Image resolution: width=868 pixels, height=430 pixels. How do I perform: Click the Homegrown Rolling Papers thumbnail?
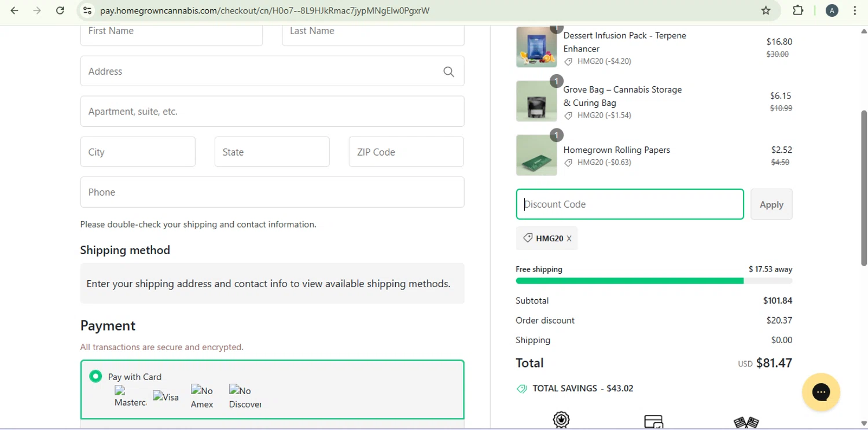click(x=536, y=155)
